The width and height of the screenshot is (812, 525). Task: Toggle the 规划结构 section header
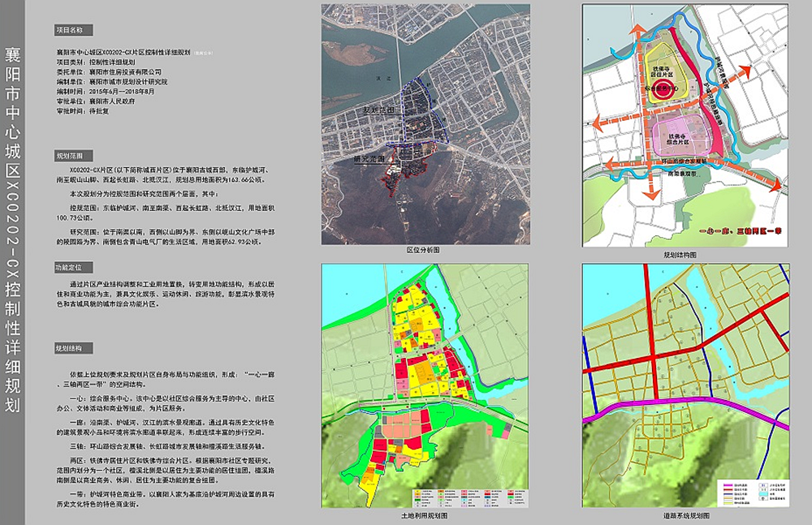coord(75,349)
